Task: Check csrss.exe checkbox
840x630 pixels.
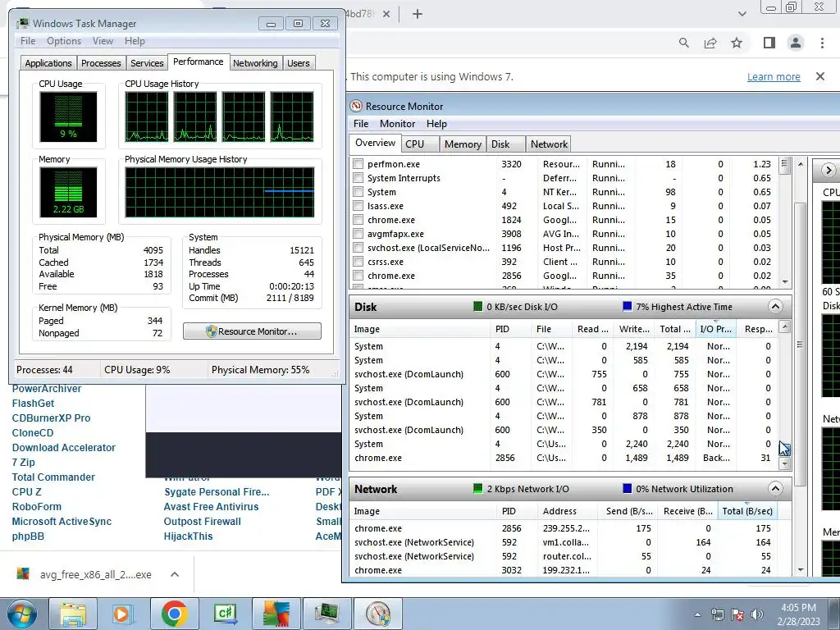Action: 358,262
